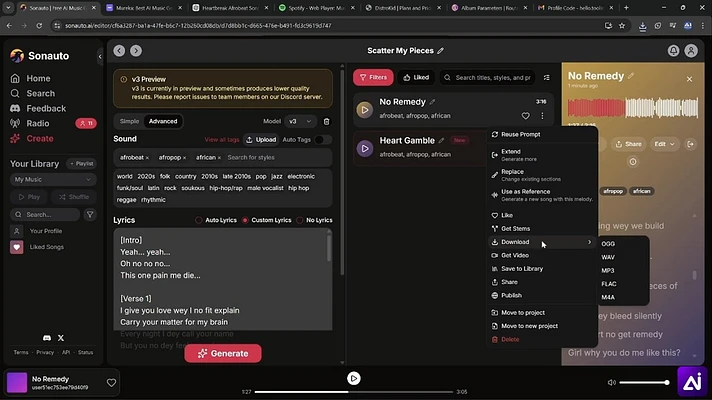Remove the african tag
This screenshot has height=400, width=712.
point(219,158)
